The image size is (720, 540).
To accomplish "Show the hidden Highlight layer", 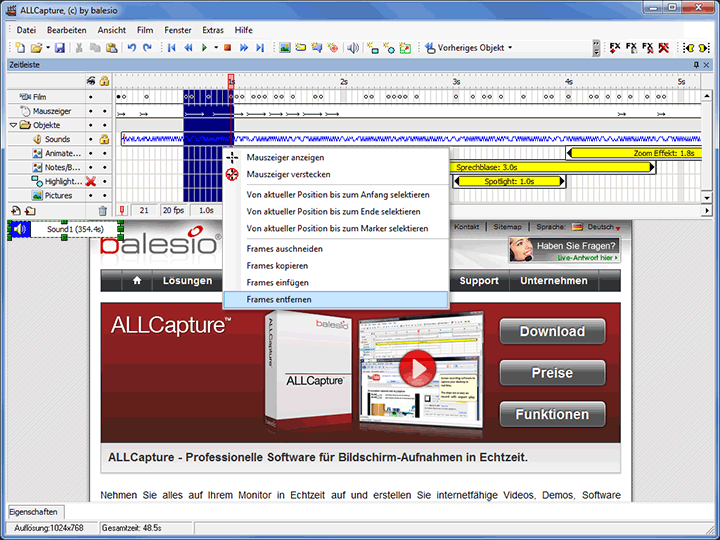I will point(91,181).
